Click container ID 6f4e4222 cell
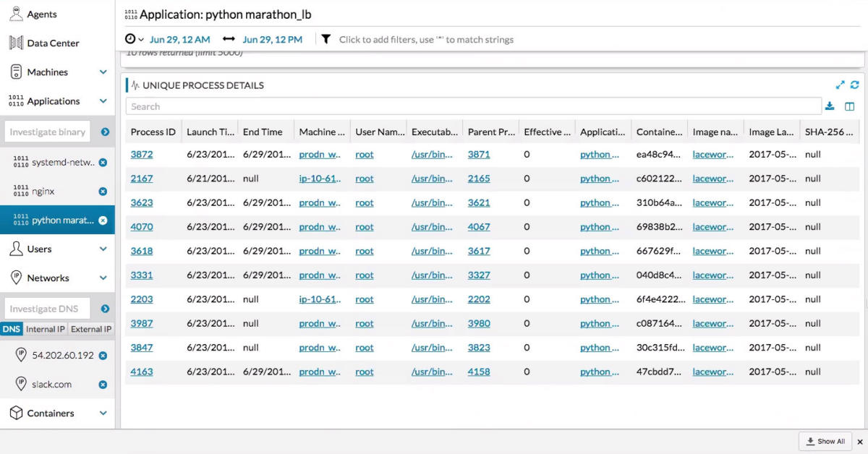Image resolution: width=868 pixels, height=454 pixels. pos(658,299)
